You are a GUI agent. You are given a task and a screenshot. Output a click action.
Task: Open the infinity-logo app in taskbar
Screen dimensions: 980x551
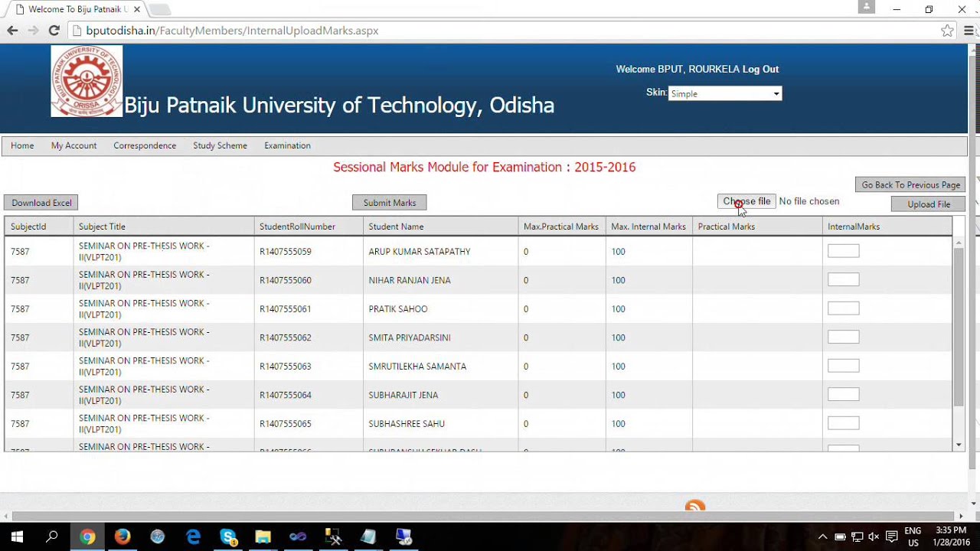pyautogui.click(x=298, y=536)
